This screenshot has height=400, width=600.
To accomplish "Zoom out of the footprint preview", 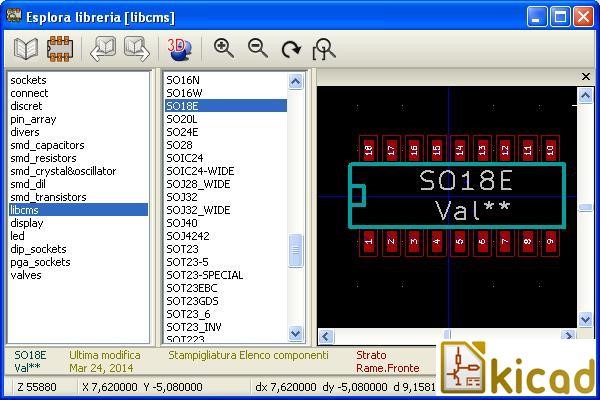I will point(257,48).
